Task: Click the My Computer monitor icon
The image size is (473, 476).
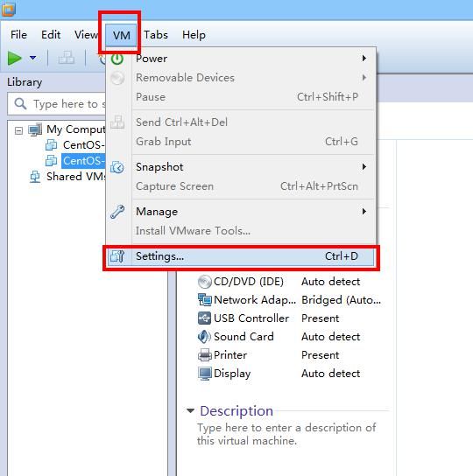Action: 35,129
